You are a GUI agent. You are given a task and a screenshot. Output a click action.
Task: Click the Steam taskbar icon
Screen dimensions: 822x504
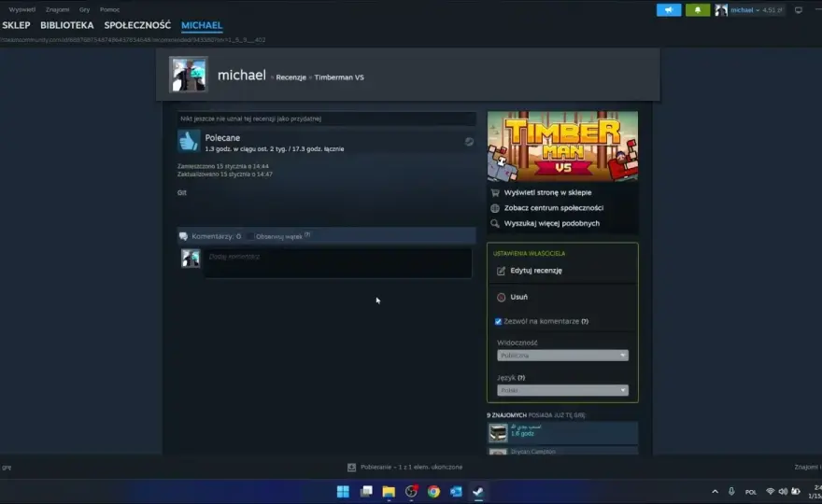tap(478, 492)
